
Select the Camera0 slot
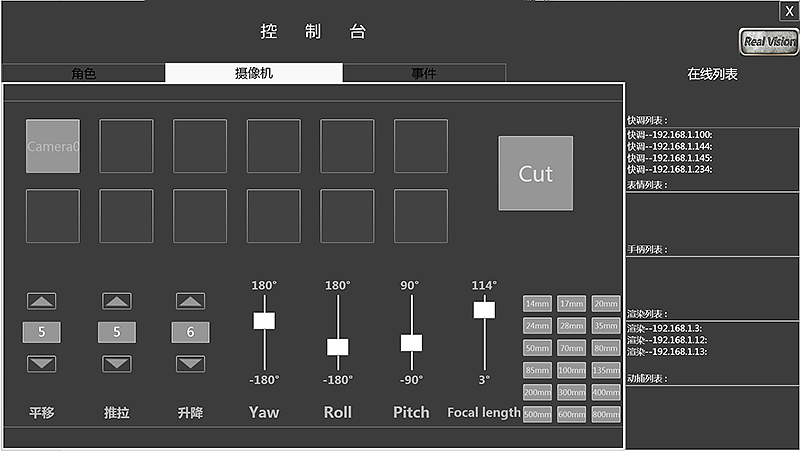tap(52, 146)
